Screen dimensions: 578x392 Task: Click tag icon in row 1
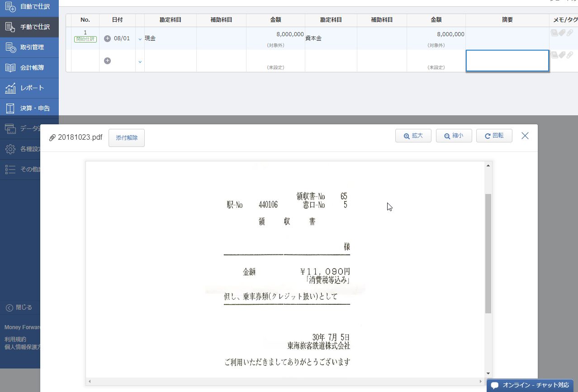[562, 33]
